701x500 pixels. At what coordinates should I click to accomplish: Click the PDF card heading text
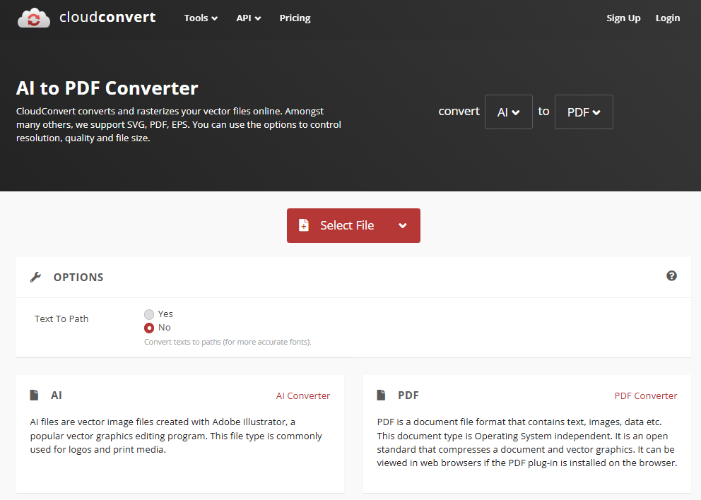coord(408,395)
